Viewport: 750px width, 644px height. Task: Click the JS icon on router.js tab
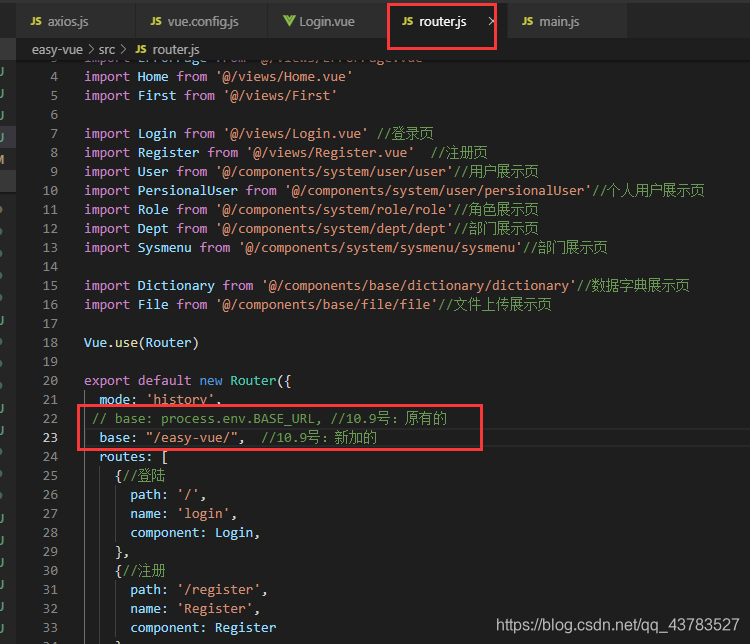pyautogui.click(x=408, y=22)
